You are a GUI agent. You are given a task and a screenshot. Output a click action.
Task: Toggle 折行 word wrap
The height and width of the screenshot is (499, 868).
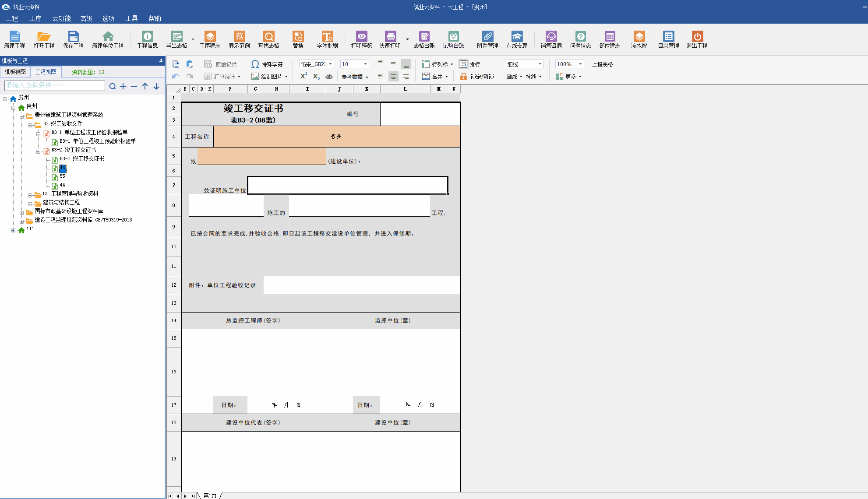coord(470,64)
